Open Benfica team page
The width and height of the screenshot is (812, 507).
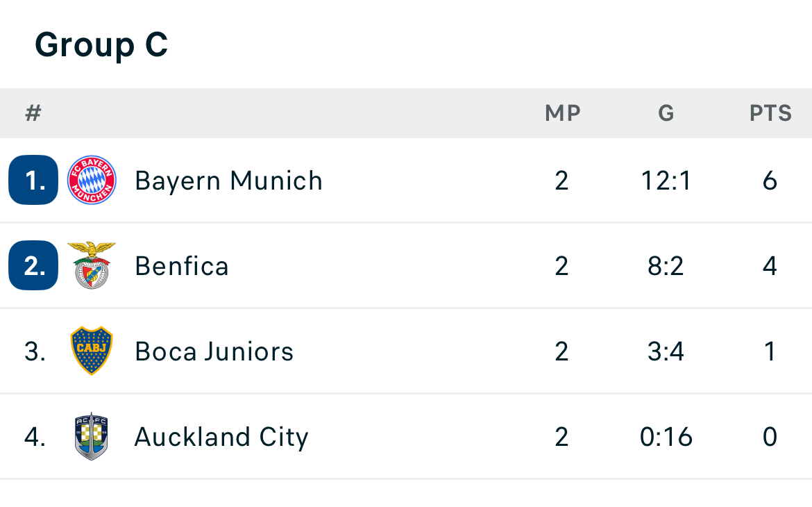[182, 267]
